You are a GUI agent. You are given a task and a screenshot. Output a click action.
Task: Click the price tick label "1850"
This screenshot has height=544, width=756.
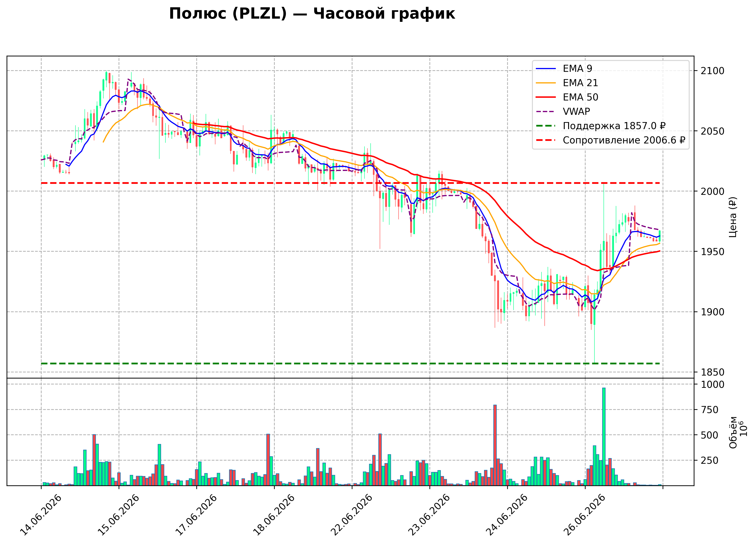[x=712, y=372]
